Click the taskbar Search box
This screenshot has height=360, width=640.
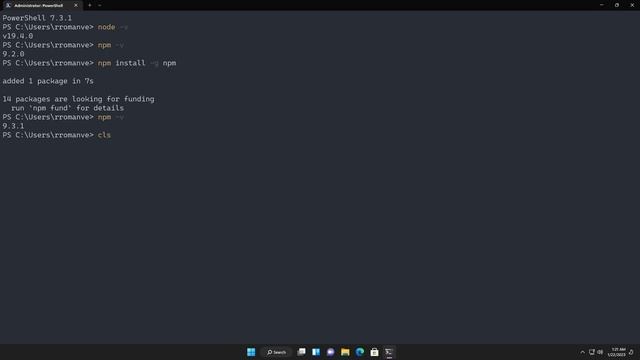pos(276,352)
